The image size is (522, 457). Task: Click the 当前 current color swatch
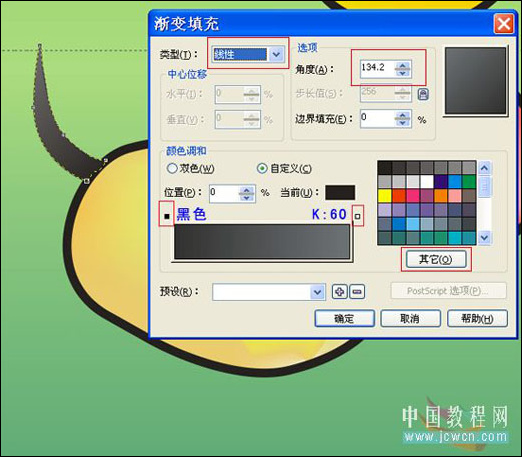click(x=340, y=193)
